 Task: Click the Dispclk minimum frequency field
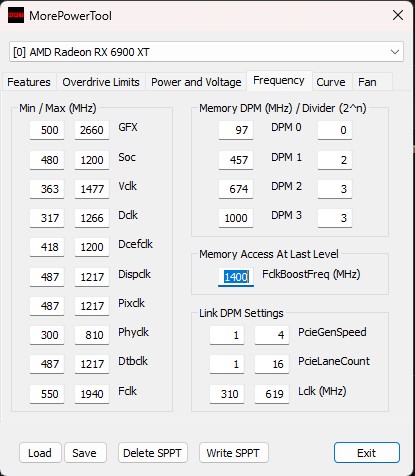pyautogui.click(x=47, y=277)
